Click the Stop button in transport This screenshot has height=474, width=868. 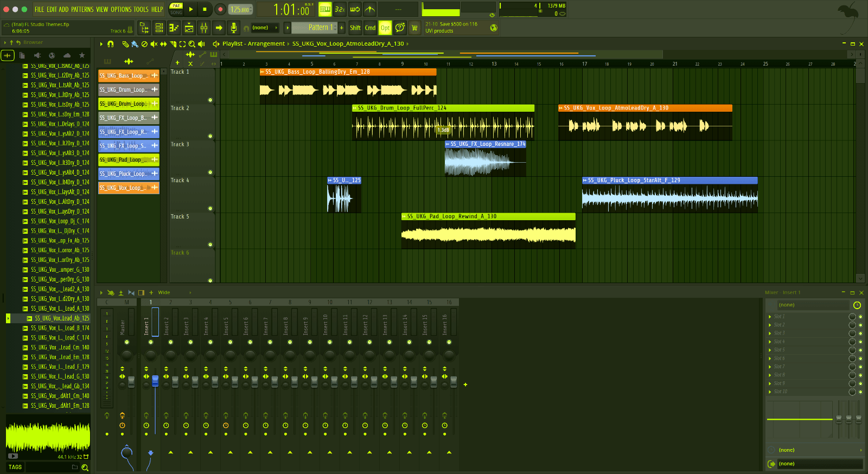coord(205,9)
